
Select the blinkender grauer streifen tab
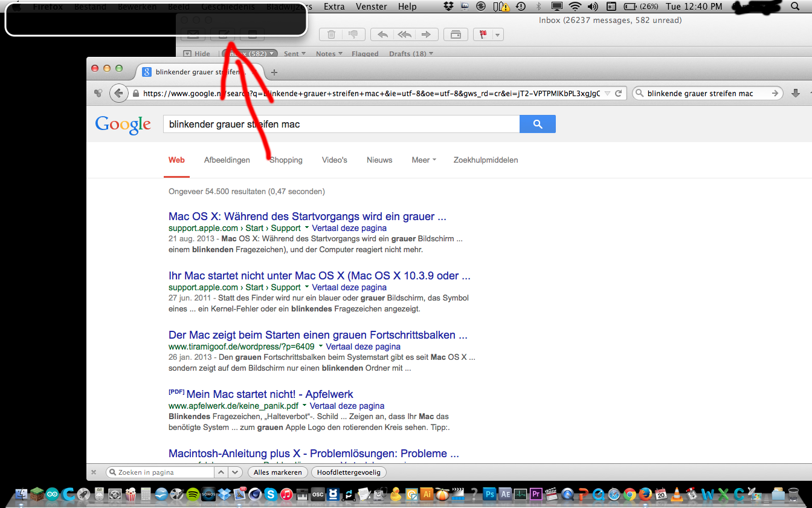(200, 72)
